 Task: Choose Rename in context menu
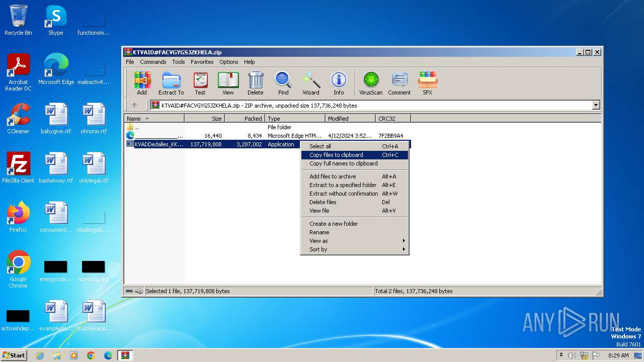355,232
